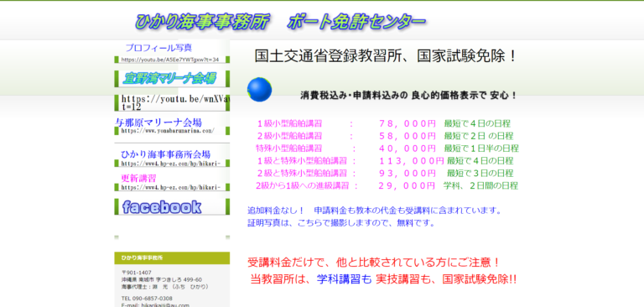The height and width of the screenshot is (307, 644).
Task: Click the 1級小型船舶講習 price row
Action: tap(383, 123)
